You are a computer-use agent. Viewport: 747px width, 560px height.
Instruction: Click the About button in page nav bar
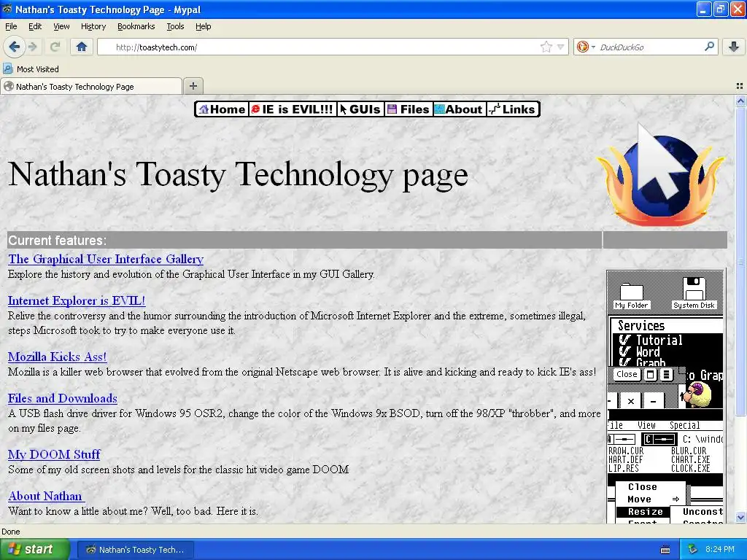click(460, 109)
